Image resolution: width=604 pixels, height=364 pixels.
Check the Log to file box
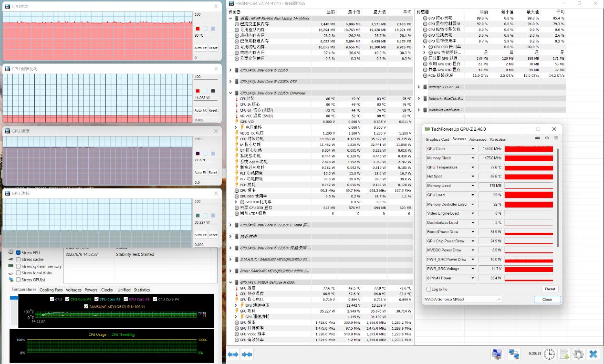pos(428,289)
